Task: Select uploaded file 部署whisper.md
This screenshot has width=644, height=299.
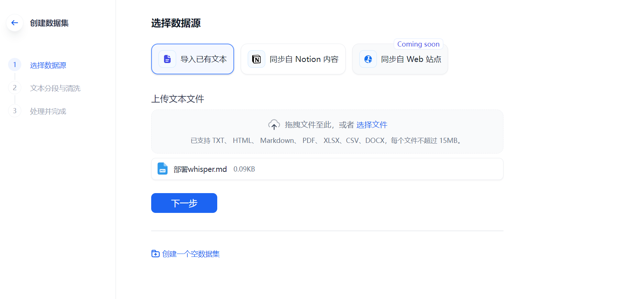Action: pos(327,169)
